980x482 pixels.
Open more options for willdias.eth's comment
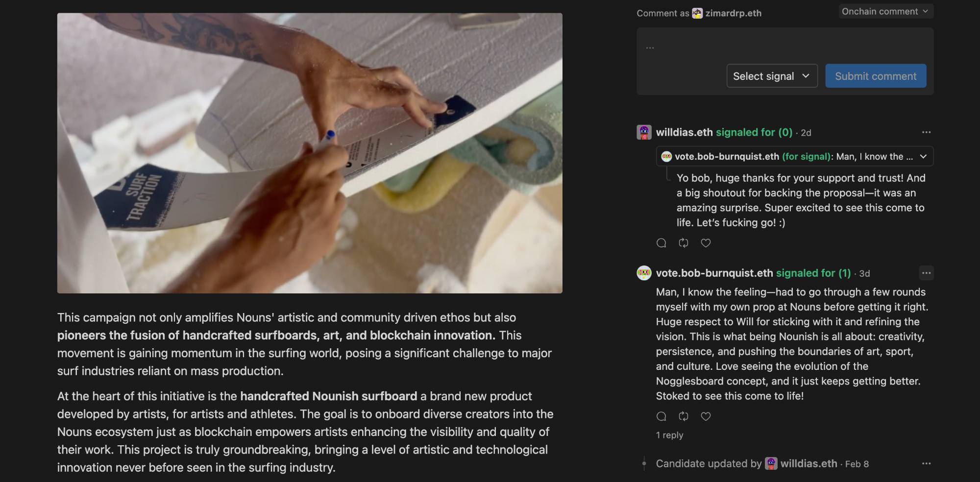(x=926, y=132)
